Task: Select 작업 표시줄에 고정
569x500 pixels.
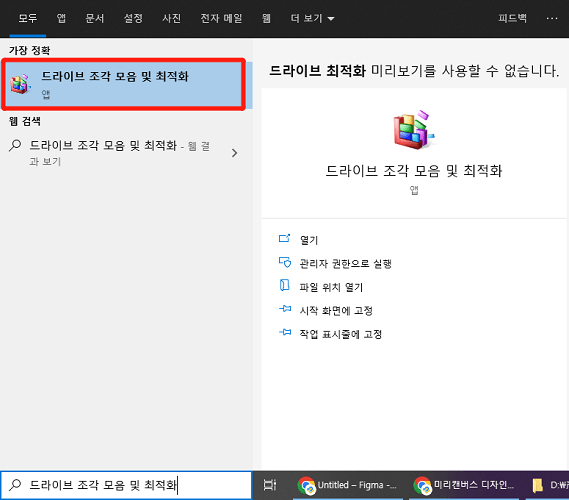Action: point(341,334)
